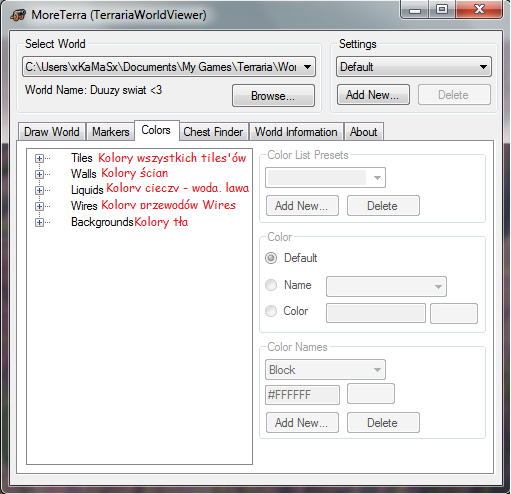Open the About tab

click(364, 132)
